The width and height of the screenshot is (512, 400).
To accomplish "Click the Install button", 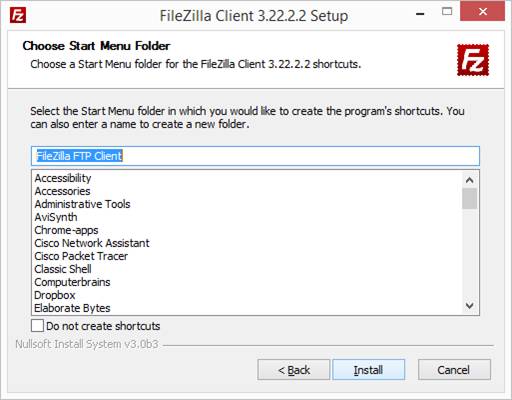I will [x=369, y=370].
